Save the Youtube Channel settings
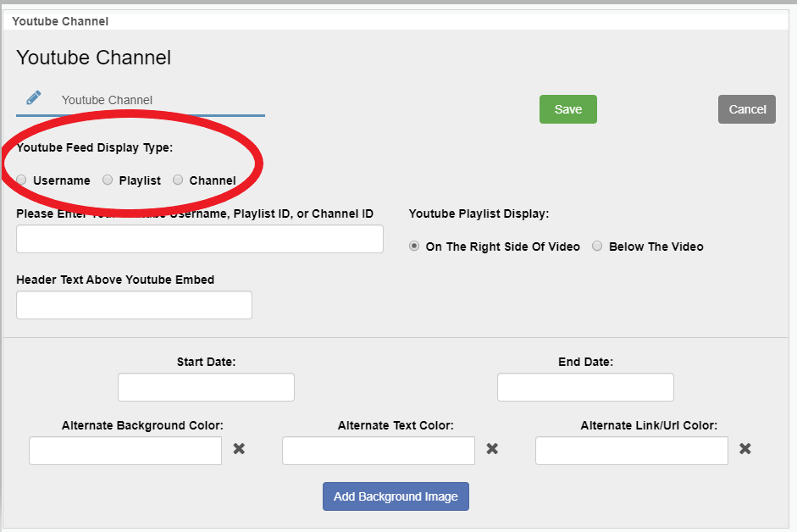The width and height of the screenshot is (797, 532). point(568,109)
